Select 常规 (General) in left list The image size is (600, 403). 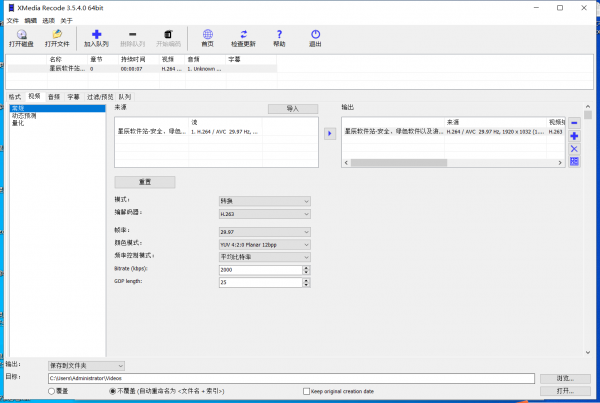click(57, 108)
